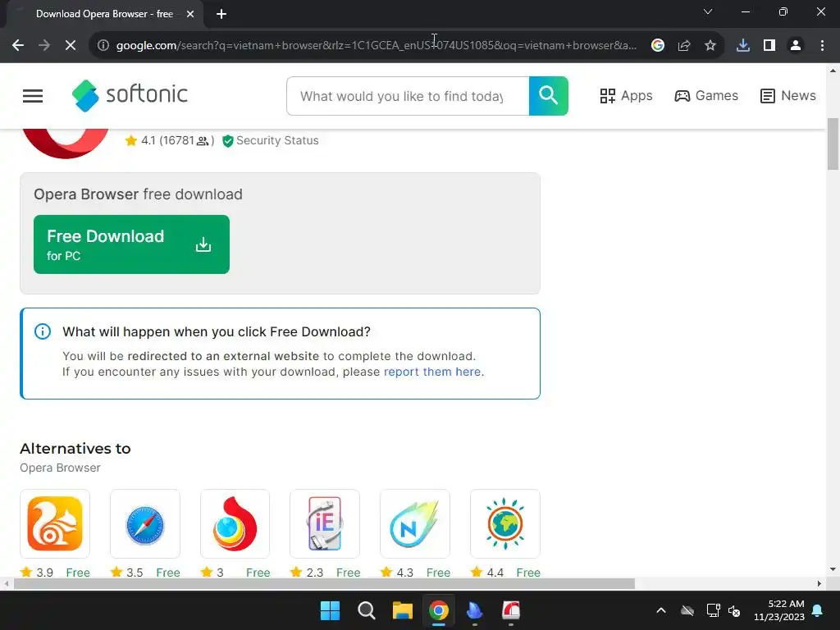Stop the page loading with the X button

coord(71,46)
